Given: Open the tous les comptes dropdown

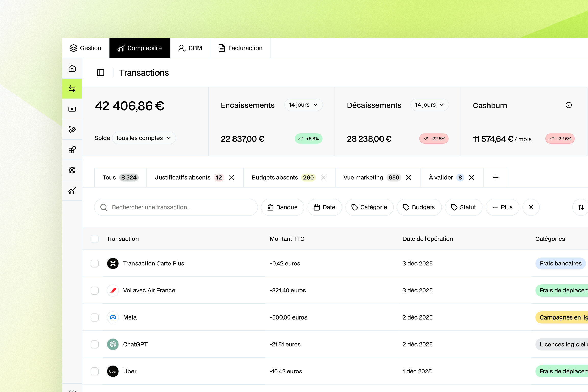Looking at the screenshot, I should [144, 138].
